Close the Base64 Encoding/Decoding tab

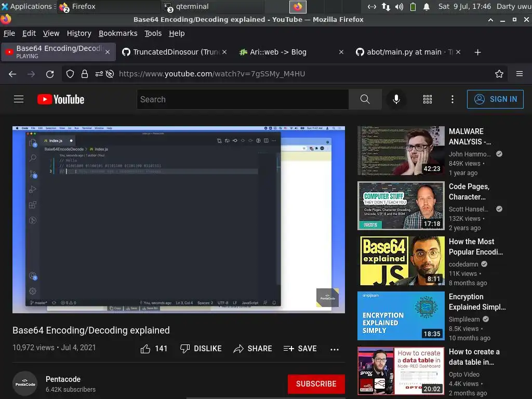[x=108, y=52]
